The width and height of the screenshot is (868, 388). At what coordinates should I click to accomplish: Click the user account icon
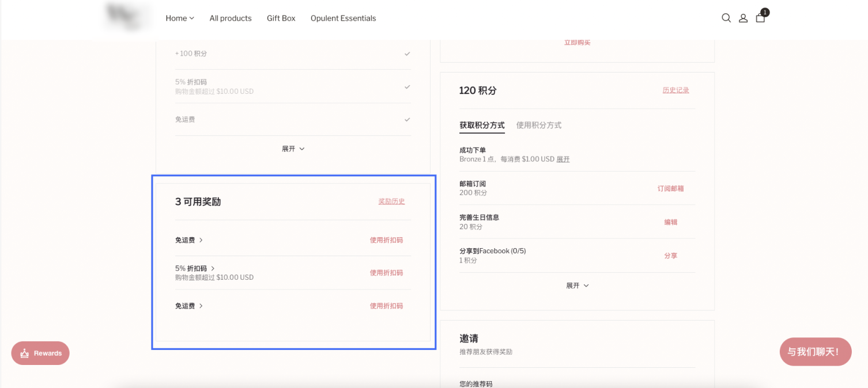(744, 18)
